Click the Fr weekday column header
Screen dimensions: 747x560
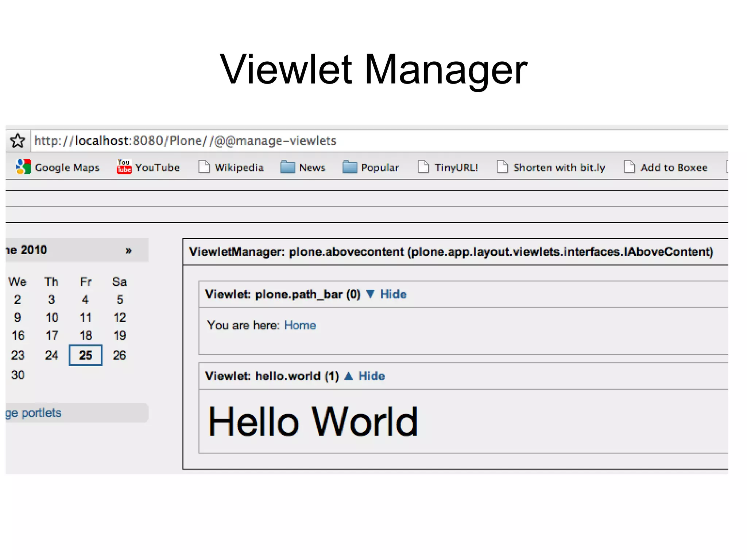click(x=86, y=282)
